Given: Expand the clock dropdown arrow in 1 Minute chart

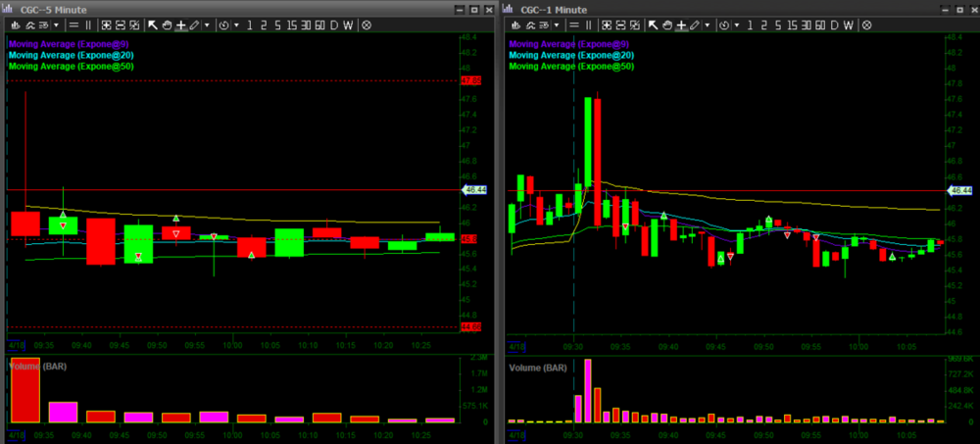Looking at the screenshot, I should pos(736,25).
